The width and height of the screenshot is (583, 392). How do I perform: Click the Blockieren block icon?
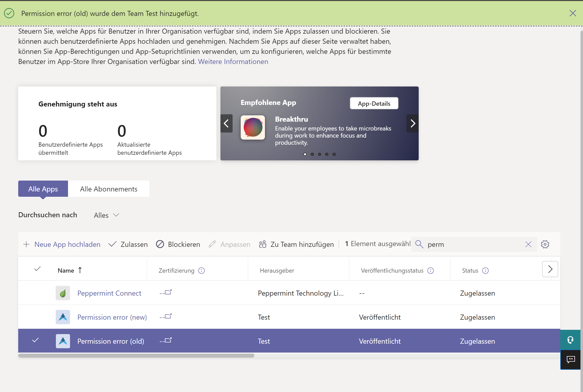click(160, 244)
